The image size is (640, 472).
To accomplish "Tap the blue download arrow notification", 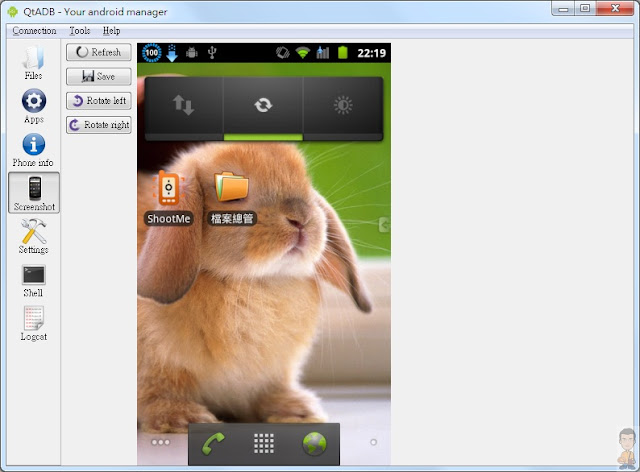I will tap(172, 53).
